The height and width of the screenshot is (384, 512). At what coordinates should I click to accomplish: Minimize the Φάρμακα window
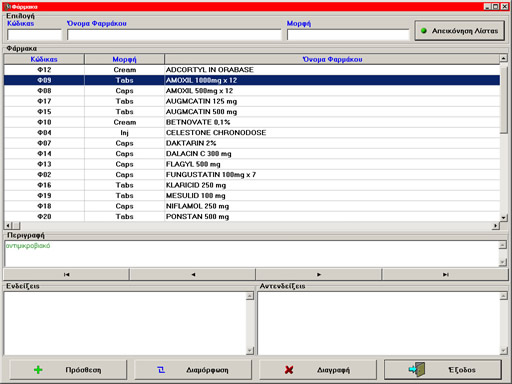pyautogui.click(x=487, y=7)
